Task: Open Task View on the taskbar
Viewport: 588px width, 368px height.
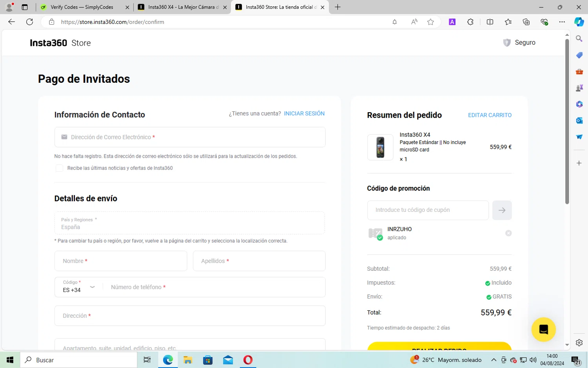Action: tap(147, 360)
